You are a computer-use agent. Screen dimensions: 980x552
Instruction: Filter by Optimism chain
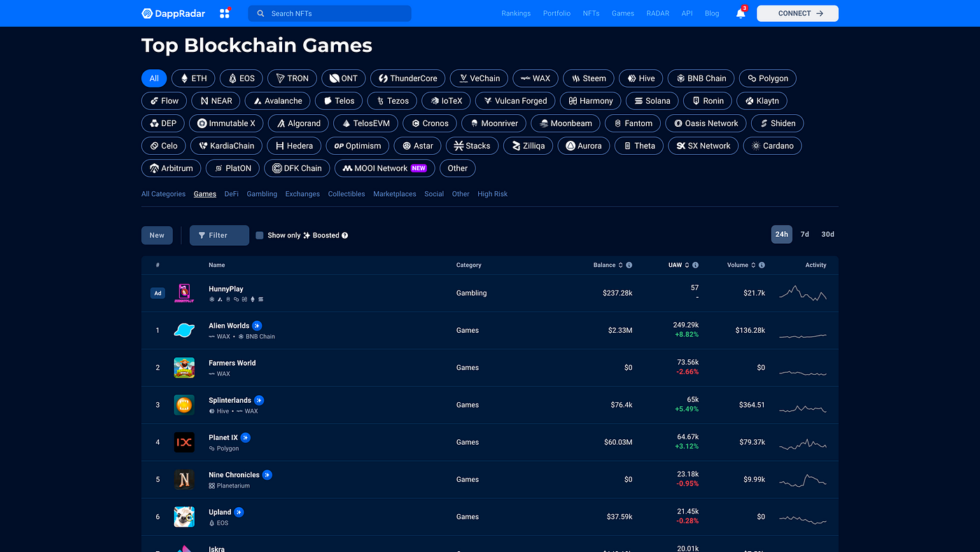(358, 146)
